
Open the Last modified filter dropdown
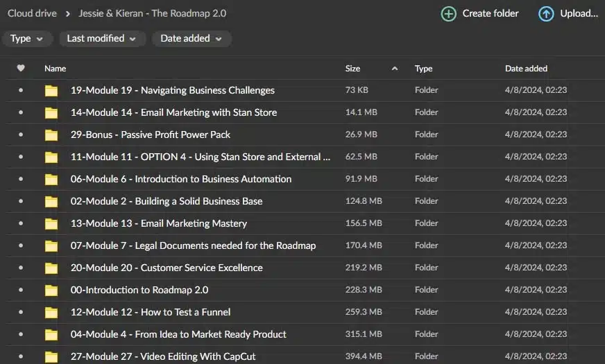click(x=102, y=39)
